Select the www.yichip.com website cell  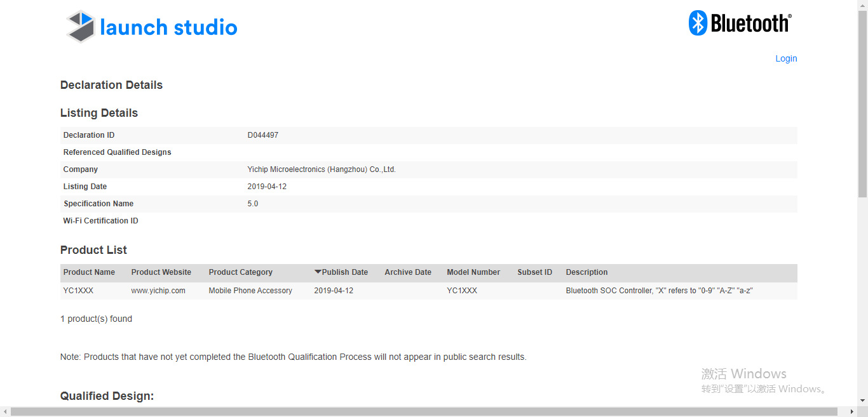click(x=158, y=291)
